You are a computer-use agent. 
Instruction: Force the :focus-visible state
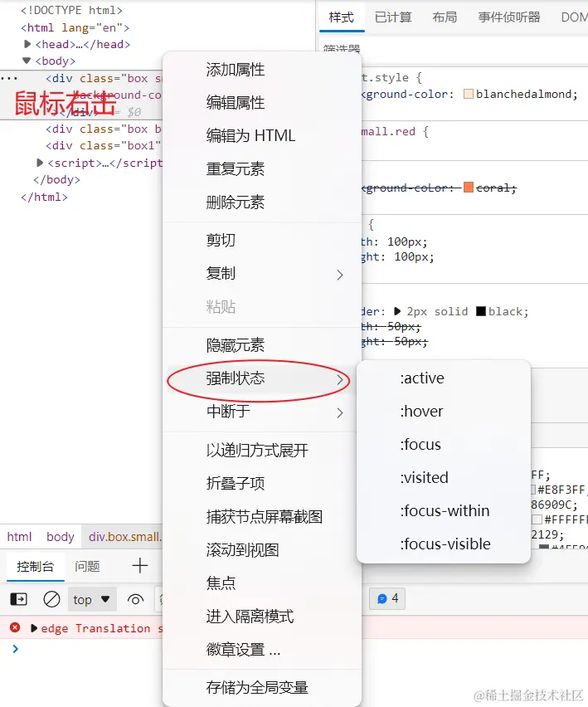[445, 544]
